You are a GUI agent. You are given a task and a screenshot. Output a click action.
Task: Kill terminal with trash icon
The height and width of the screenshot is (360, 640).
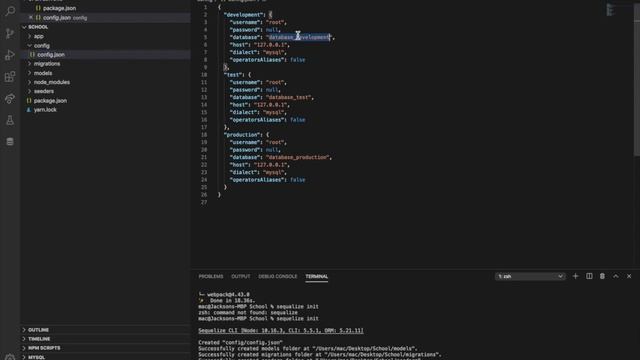click(602, 276)
